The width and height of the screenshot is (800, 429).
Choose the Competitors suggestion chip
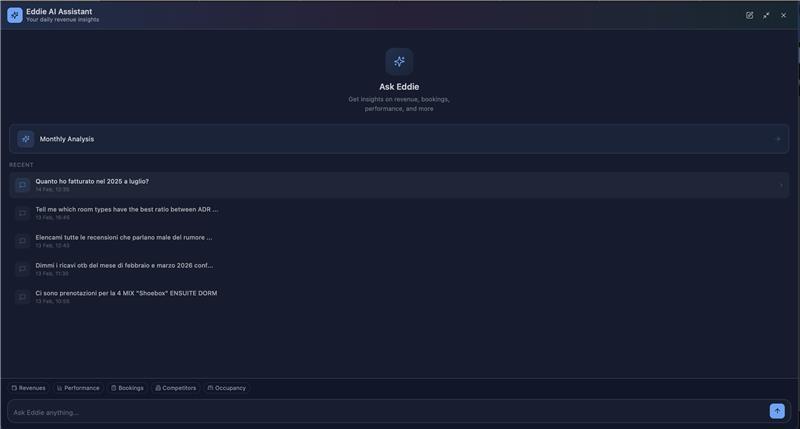pos(176,388)
